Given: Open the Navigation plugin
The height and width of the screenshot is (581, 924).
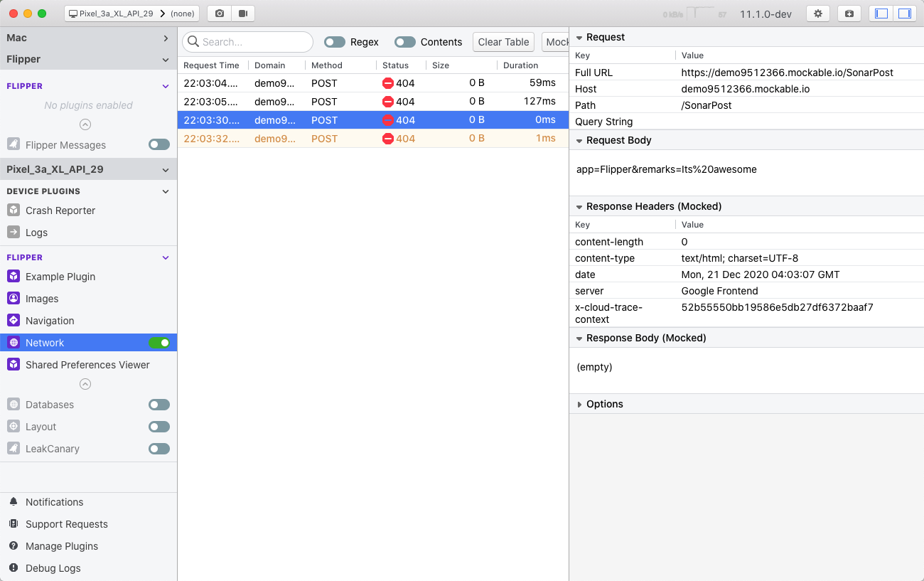Looking at the screenshot, I should coord(88,321).
